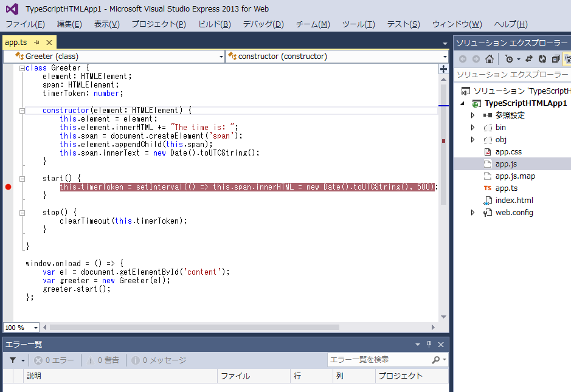Click the horizontal scrollbar left arrow
Viewport: 571px width, 392px height.
(45, 327)
